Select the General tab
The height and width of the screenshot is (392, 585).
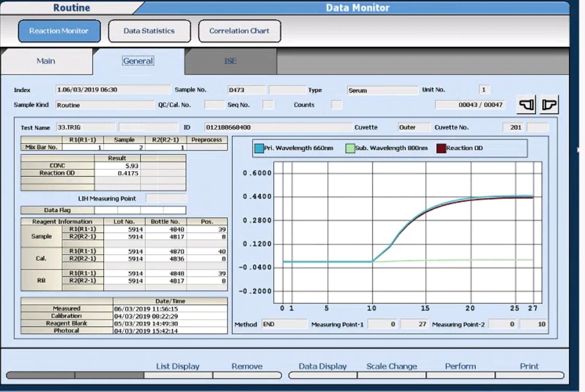pyautogui.click(x=138, y=61)
